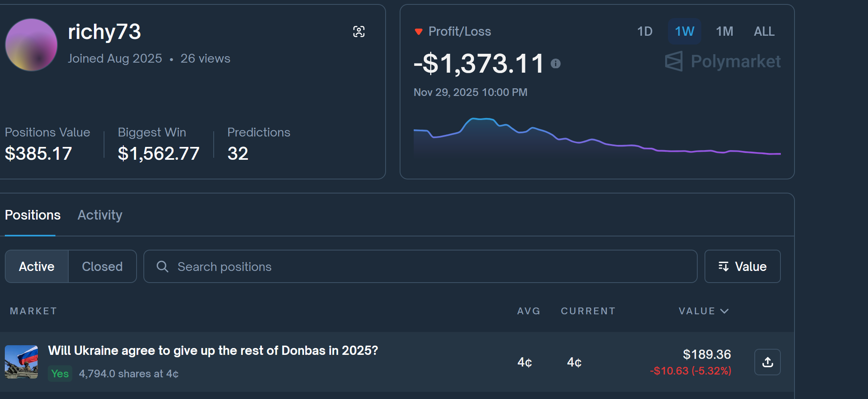Screen dimensions: 868x399
Task: Open richy73 profile avatar
Action: pos(31,45)
